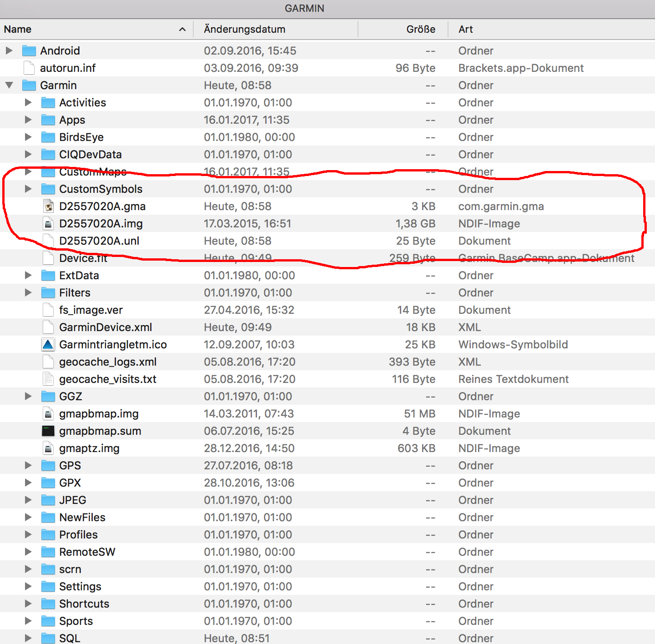
Task: Click the Garmintriangletm.ico triangle icon
Action: coord(48,344)
